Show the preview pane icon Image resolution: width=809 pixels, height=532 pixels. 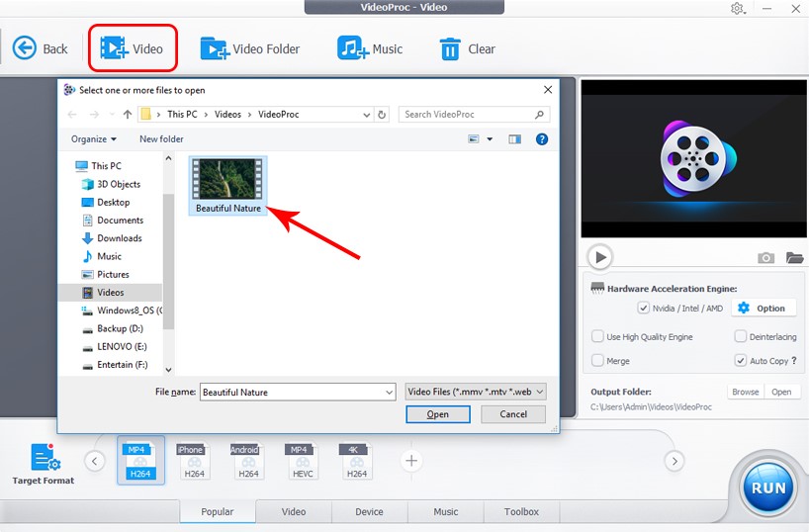tap(514, 139)
